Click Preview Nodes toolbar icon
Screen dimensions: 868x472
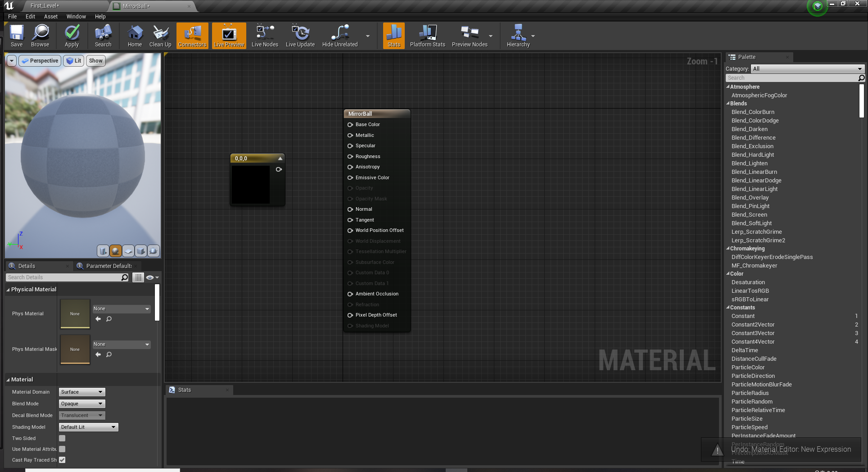click(470, 36)
